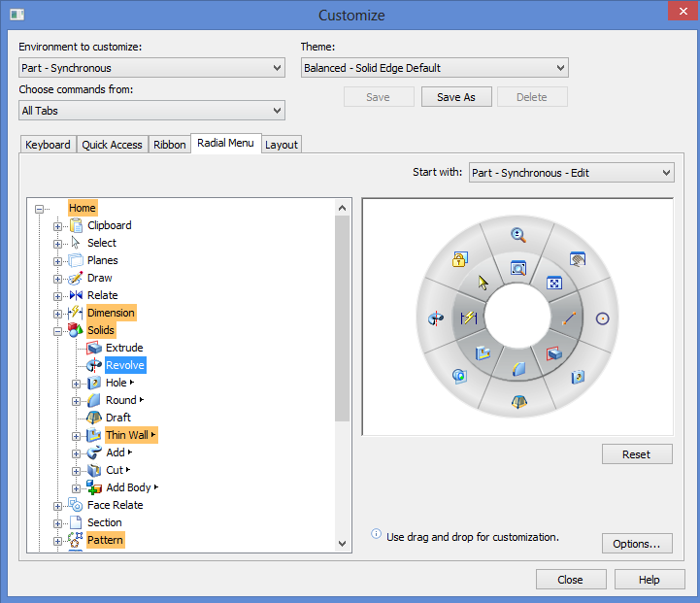Click the Planes icon in the tree
This screenshot has width=700, height=603.
pos(76,260)
